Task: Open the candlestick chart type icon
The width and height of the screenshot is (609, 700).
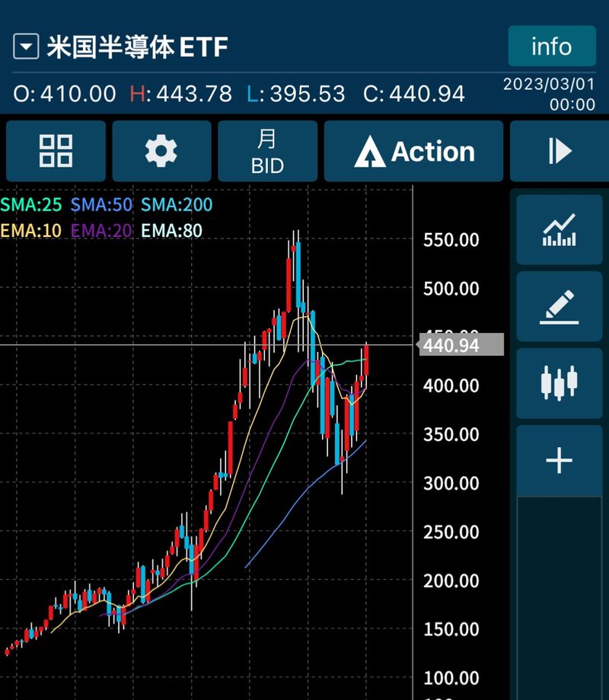Action: coord(559,383)
